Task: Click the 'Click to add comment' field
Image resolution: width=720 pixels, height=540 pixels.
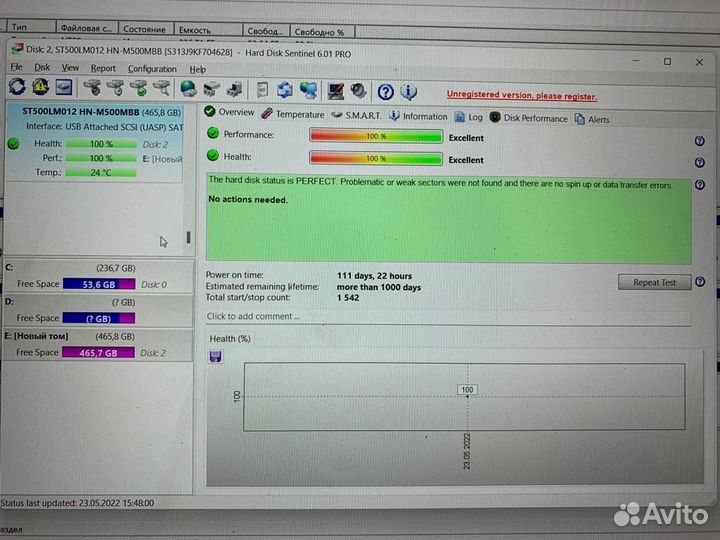Action: pyautogui.click(x=447, y=317)
